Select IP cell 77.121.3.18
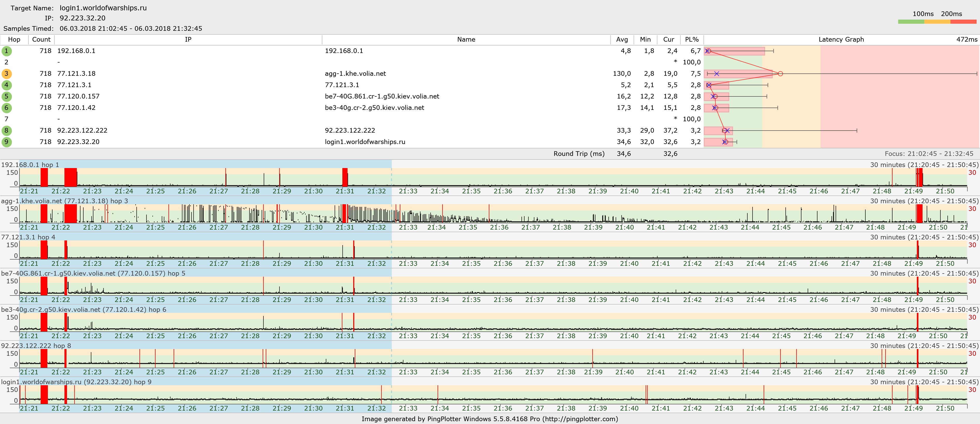Viewport: 980px width, 424px height. click(76, 74)
